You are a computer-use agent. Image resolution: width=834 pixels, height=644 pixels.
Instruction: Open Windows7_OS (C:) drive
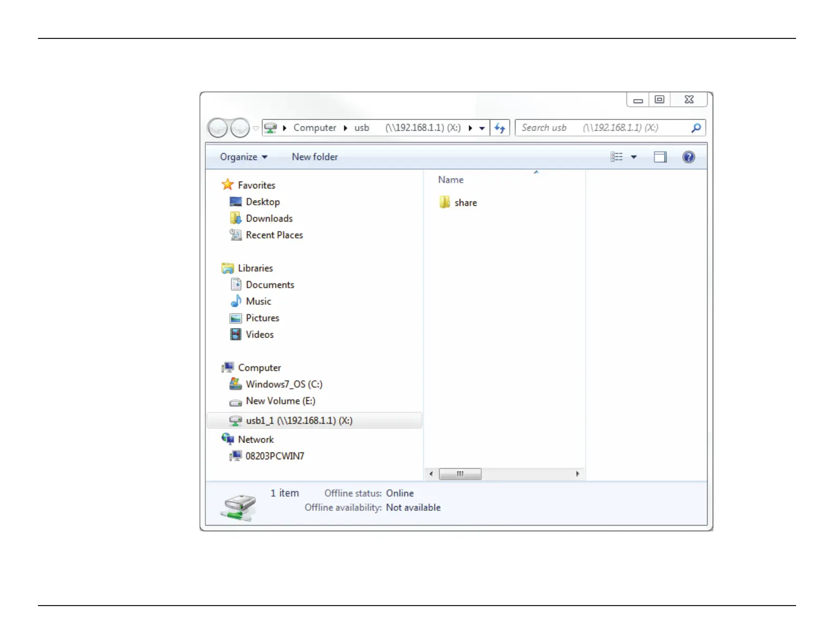click(284, 385)
